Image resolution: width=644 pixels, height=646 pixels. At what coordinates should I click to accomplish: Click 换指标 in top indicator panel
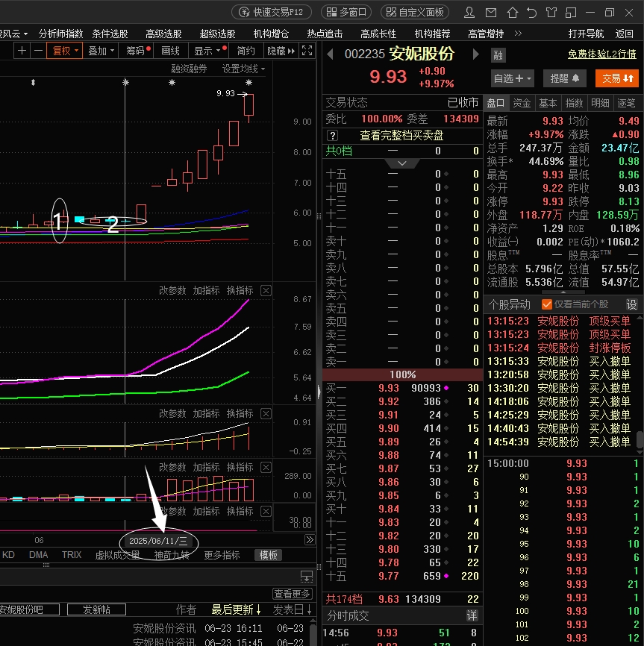point(240,290)
